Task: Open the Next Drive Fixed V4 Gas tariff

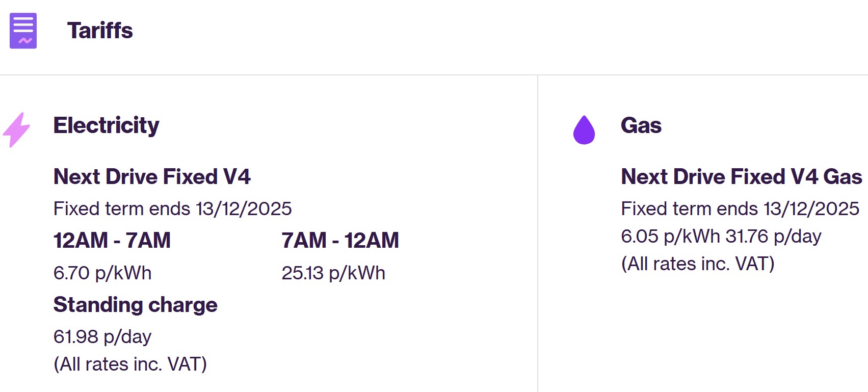Action: point(741,177)
